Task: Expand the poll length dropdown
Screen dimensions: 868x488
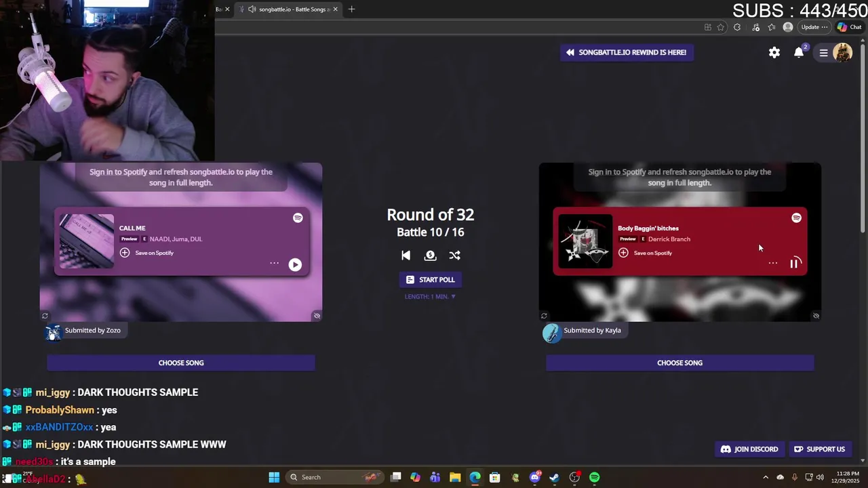Action: click(430, 297)
